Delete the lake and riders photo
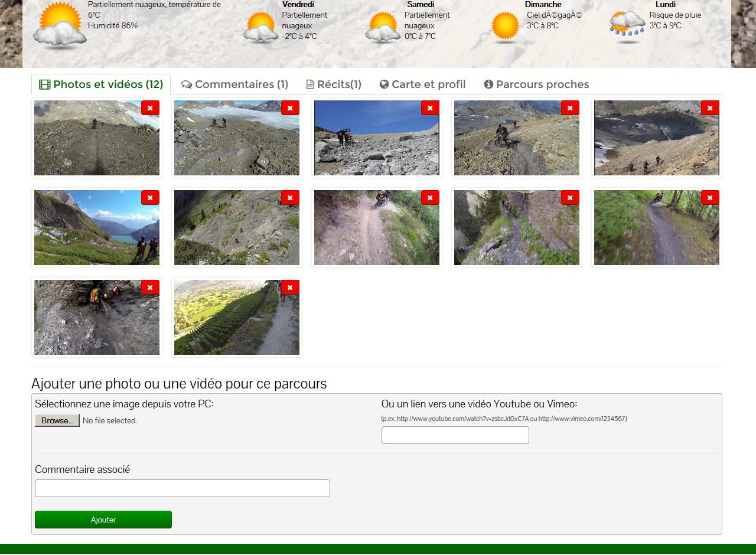 (150, 198)
